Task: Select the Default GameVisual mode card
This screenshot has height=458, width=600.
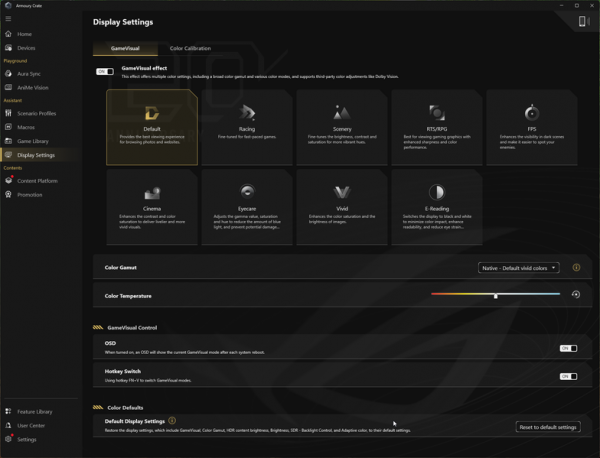Action: tap(152, 127)
